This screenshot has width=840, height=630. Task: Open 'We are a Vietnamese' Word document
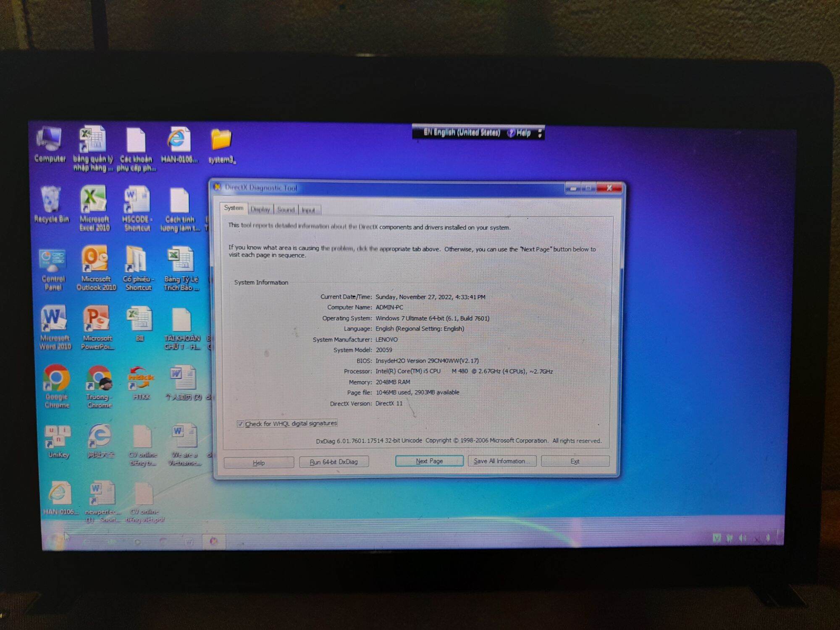pos(184,445)
